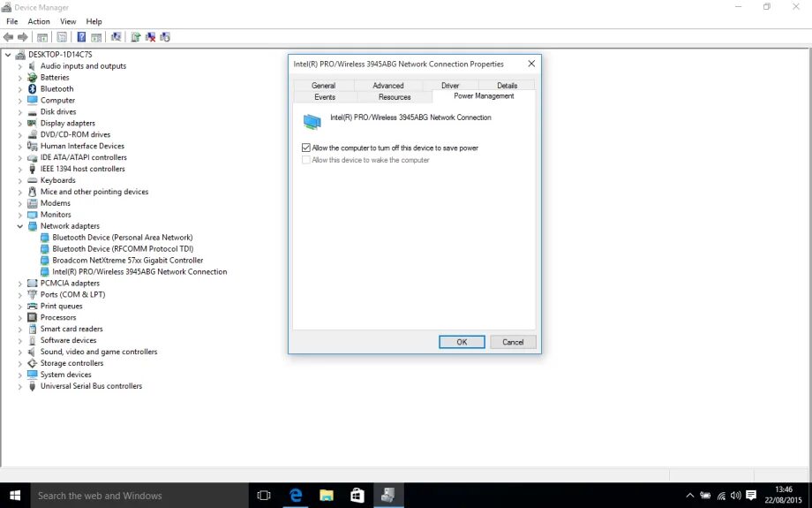Expand the Sound, video and game controllers node

(19, 352)
